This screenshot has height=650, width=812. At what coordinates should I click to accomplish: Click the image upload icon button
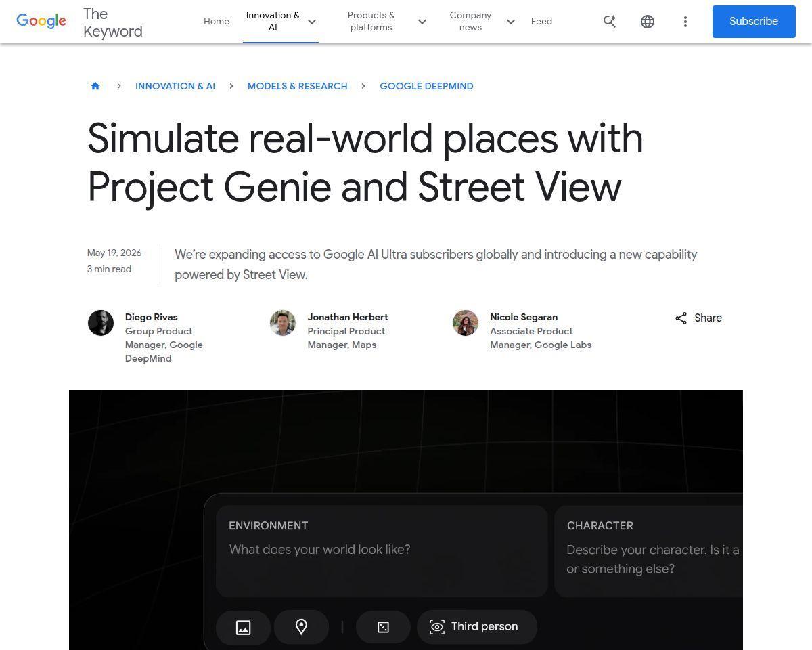tap(243, 627)
